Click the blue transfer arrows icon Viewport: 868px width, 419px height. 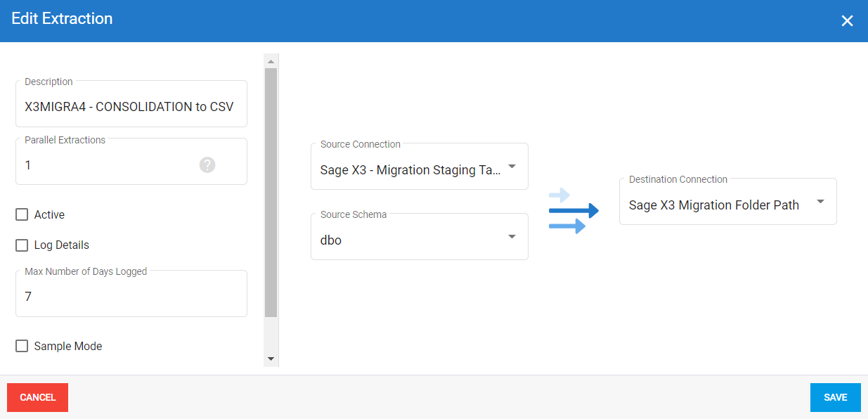pos(573,211)
